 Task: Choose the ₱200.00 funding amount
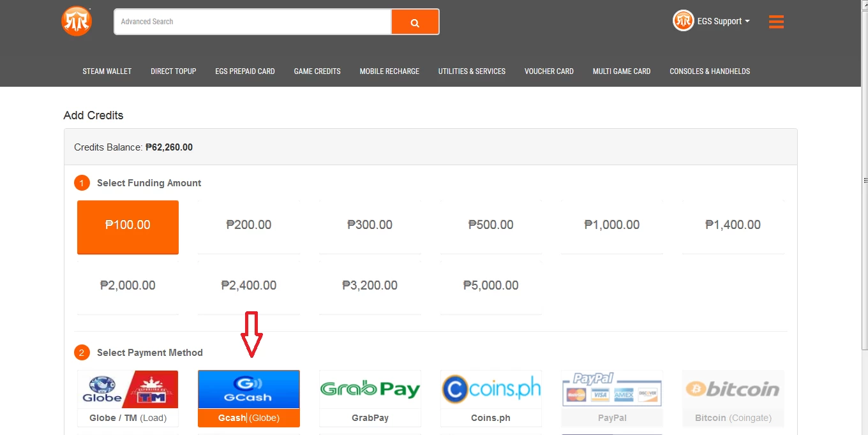[249, 227]
